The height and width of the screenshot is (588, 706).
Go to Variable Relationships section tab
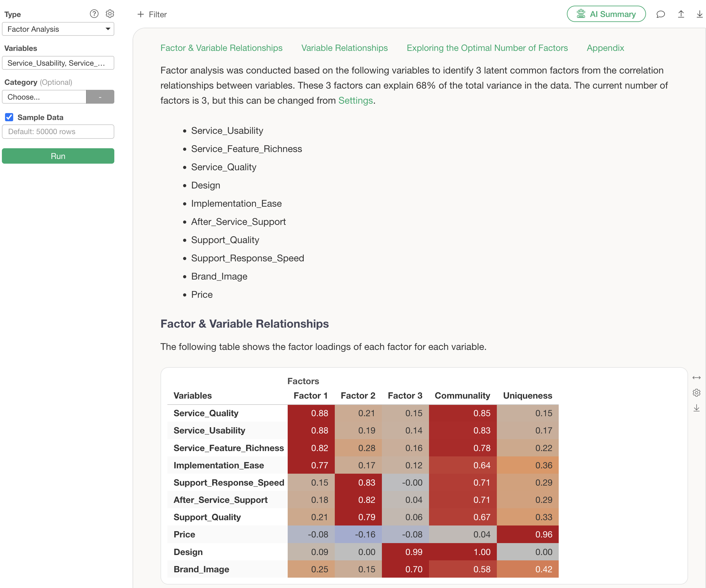[344, 48]
